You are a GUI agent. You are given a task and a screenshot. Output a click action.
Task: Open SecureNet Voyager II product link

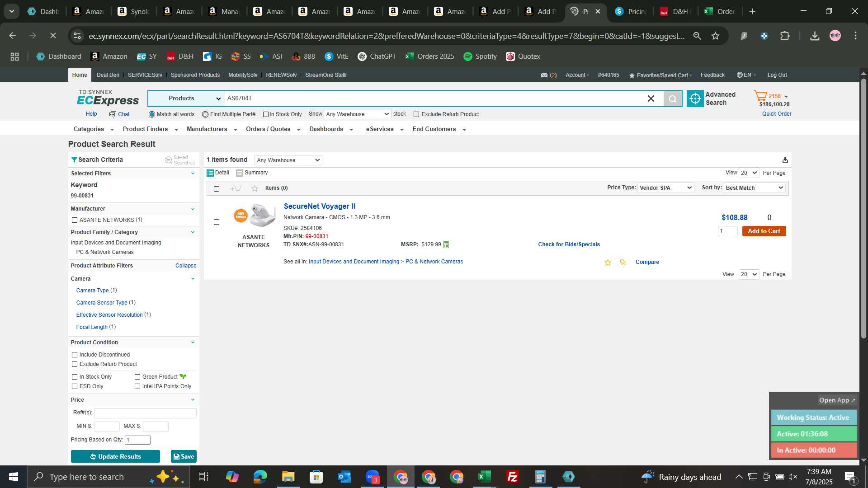tap(319, 206)
